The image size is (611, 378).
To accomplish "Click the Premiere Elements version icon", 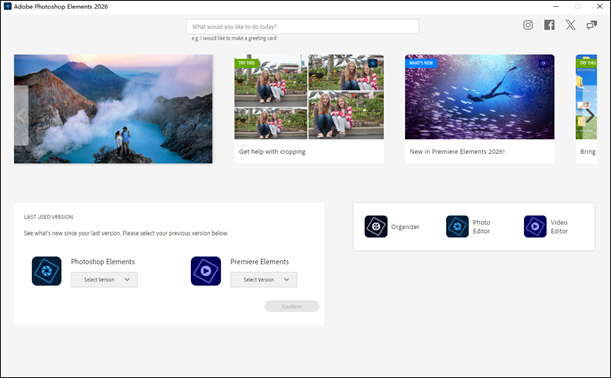I will (x=206, y=271).
